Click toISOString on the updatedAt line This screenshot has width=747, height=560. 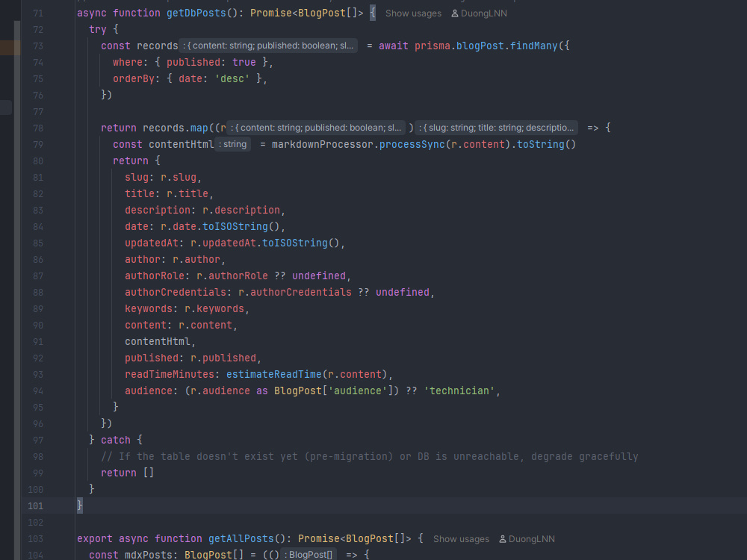tap(295, 243)
